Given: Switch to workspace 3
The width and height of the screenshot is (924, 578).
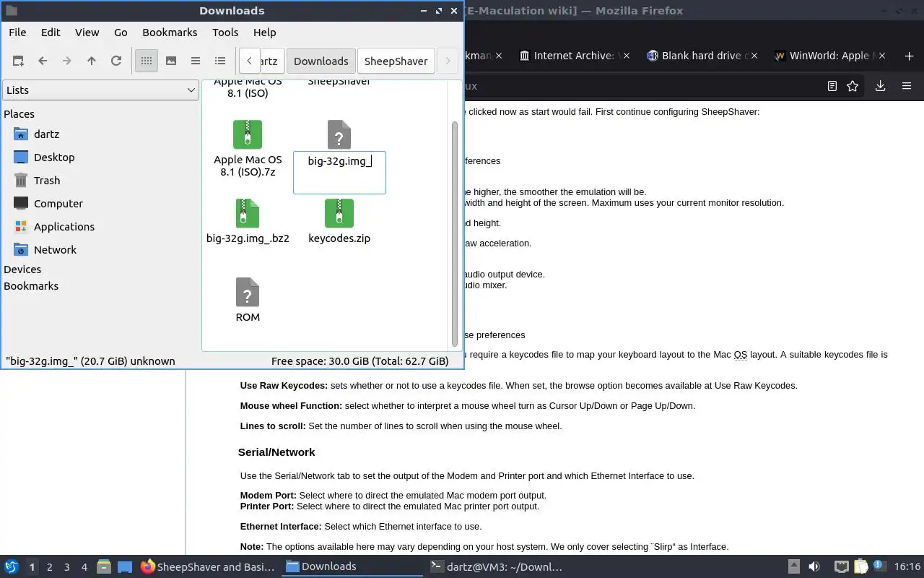Looking at the screenshot, I should pyautogui.click(x=67, y=567).
